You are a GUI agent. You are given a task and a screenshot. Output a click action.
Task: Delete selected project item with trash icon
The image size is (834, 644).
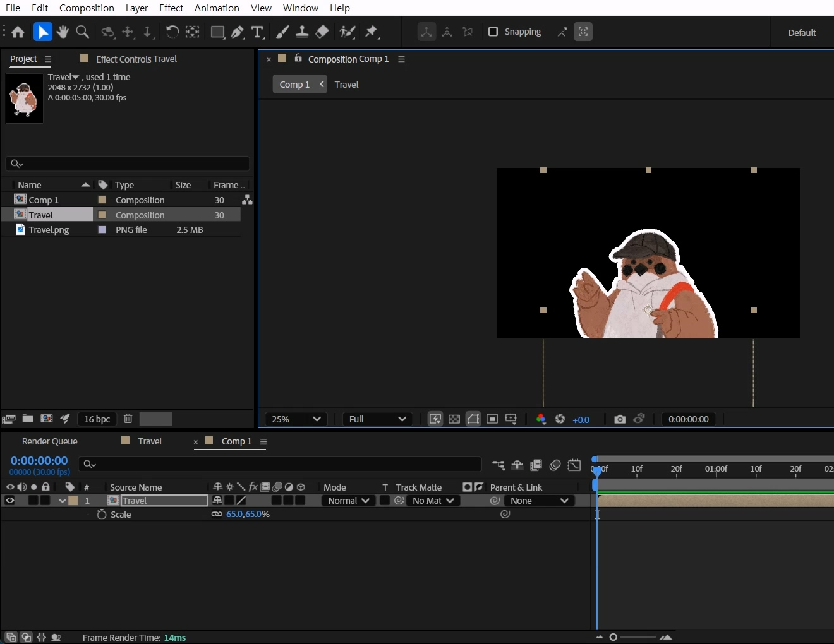pyautogui.click(x=128, y=419)
